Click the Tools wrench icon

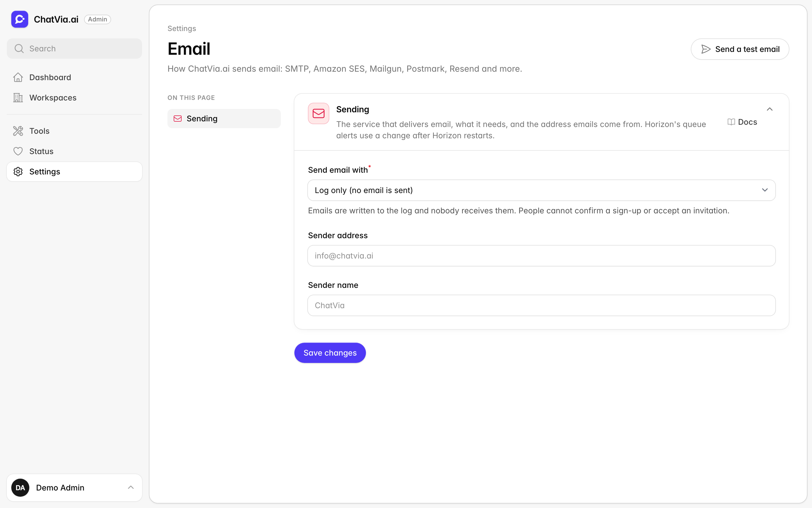click(x=18, y=131)
